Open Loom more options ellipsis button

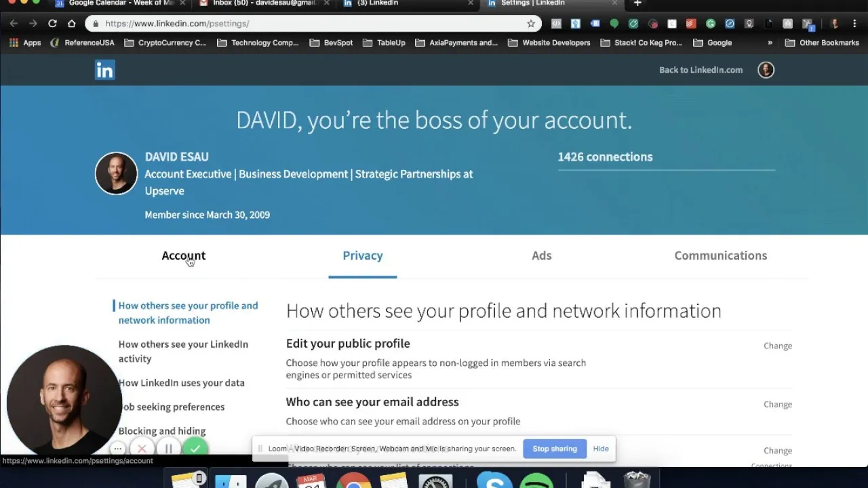(117, 449)
